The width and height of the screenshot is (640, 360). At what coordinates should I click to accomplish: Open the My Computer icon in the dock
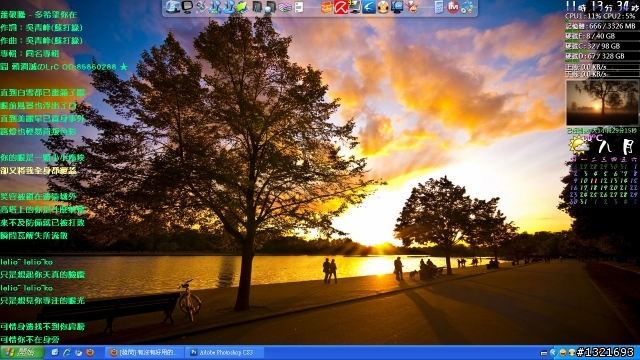(173, 7)
